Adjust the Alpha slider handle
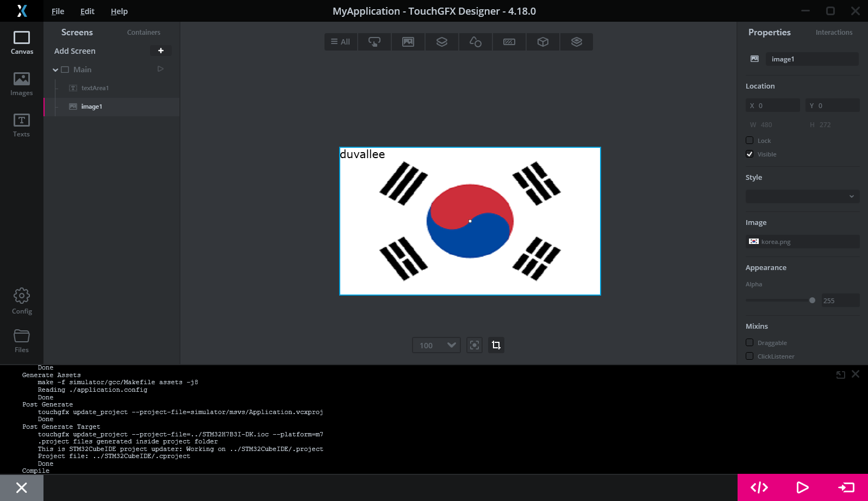This screenshot has height=501, width=868. (812, 300)
